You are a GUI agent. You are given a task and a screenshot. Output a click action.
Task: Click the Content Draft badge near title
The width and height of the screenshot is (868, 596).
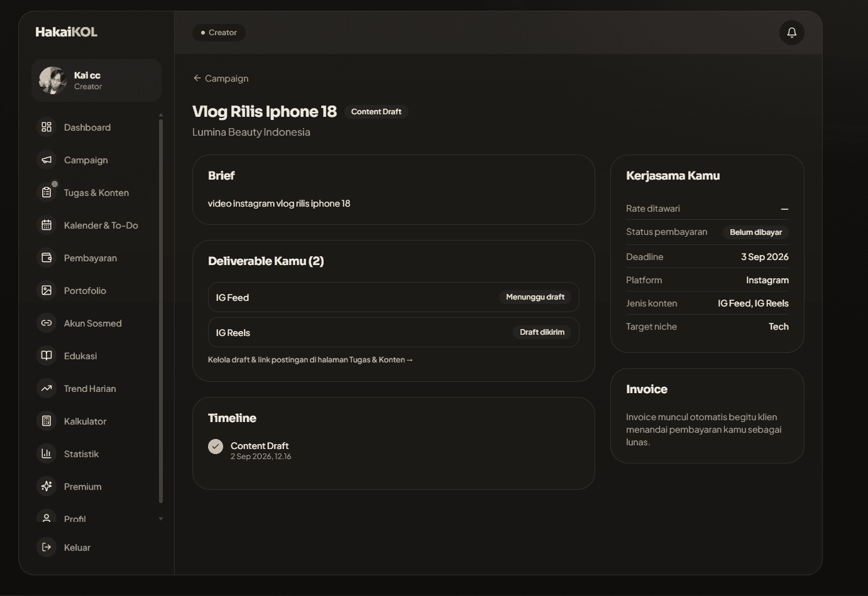[376, 112]
